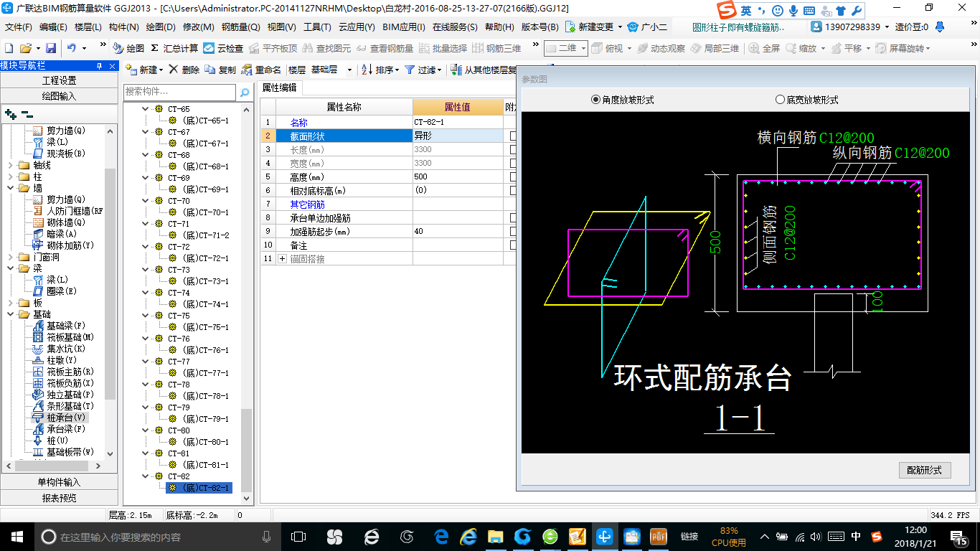Collapse the CT-82 component node
The width and height of the screenshot is (980, 551).
click(146, 476)
